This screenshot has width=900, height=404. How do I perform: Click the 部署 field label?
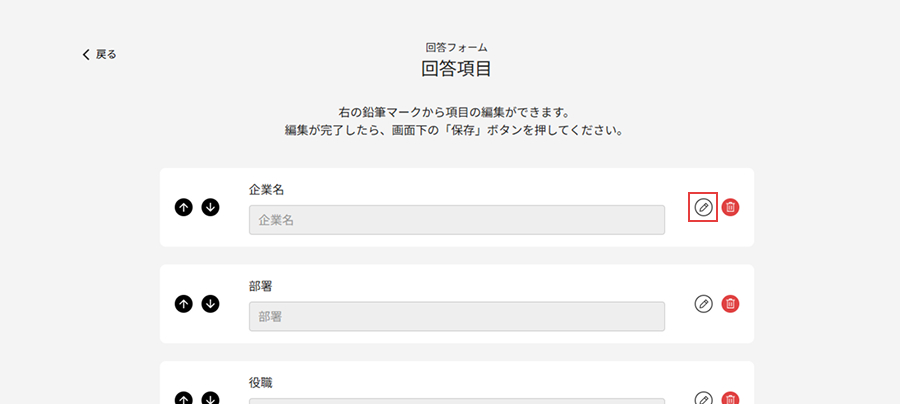[261, 285]
